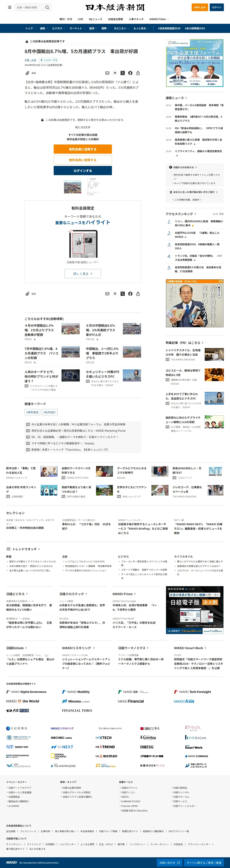Click the ログイン button in header
The height and width of the screenshot is (868, 230).
[x=217, y=7]
